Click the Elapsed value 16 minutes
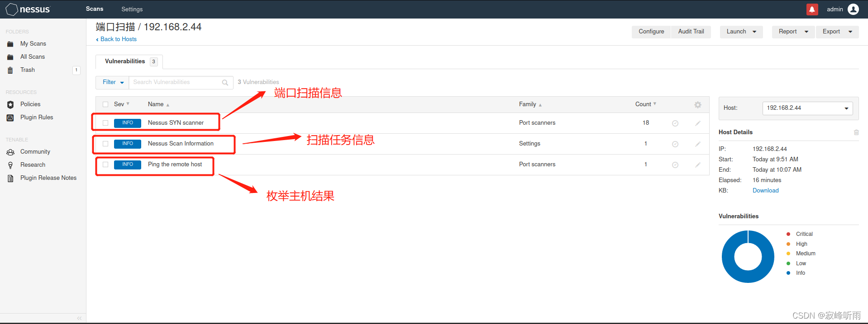868x324 pixels. [767, 180]
